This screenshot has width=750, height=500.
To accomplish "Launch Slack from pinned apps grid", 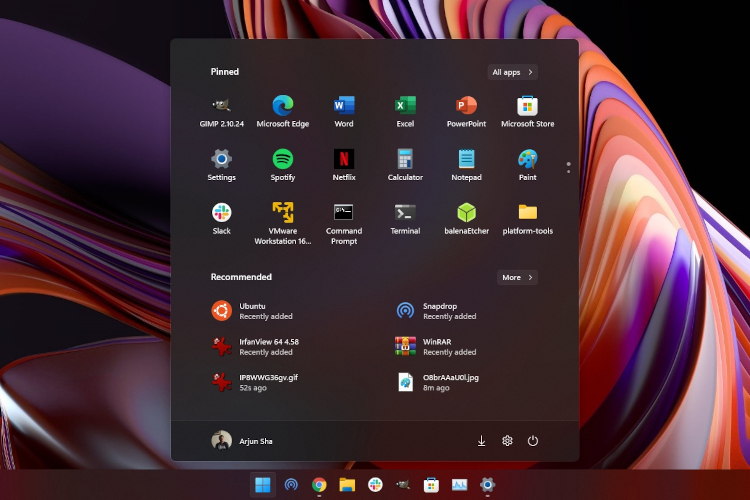I will point(221,219).
